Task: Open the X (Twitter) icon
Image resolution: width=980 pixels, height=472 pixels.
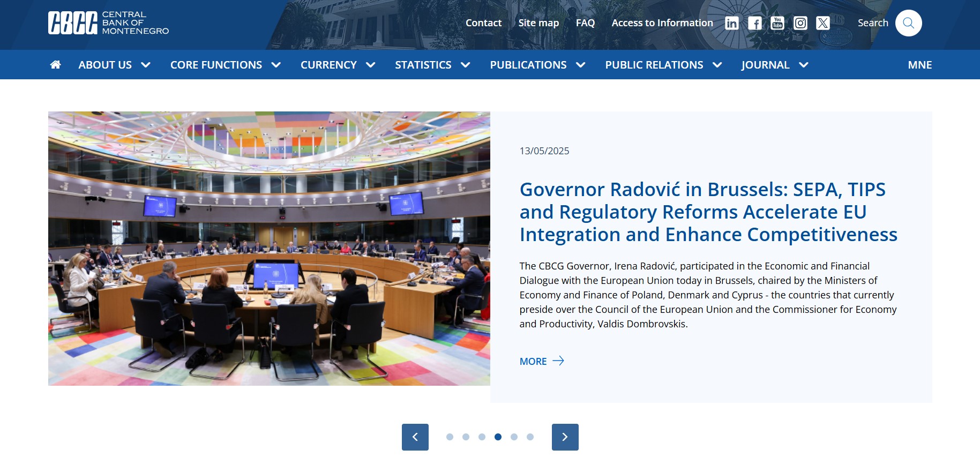Action: [822, 23]
